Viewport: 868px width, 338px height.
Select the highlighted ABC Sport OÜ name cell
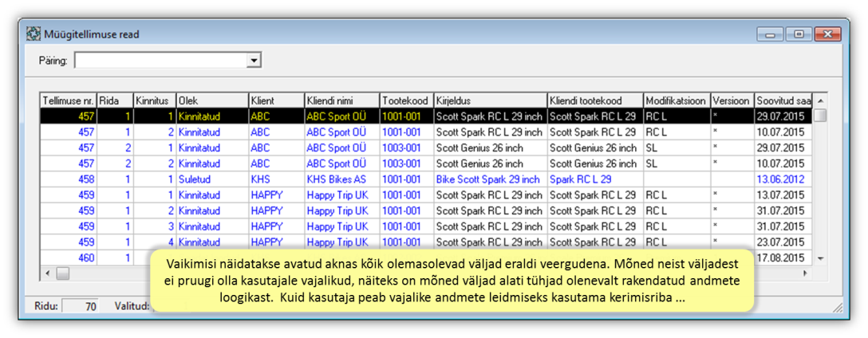tap(341, 116)
